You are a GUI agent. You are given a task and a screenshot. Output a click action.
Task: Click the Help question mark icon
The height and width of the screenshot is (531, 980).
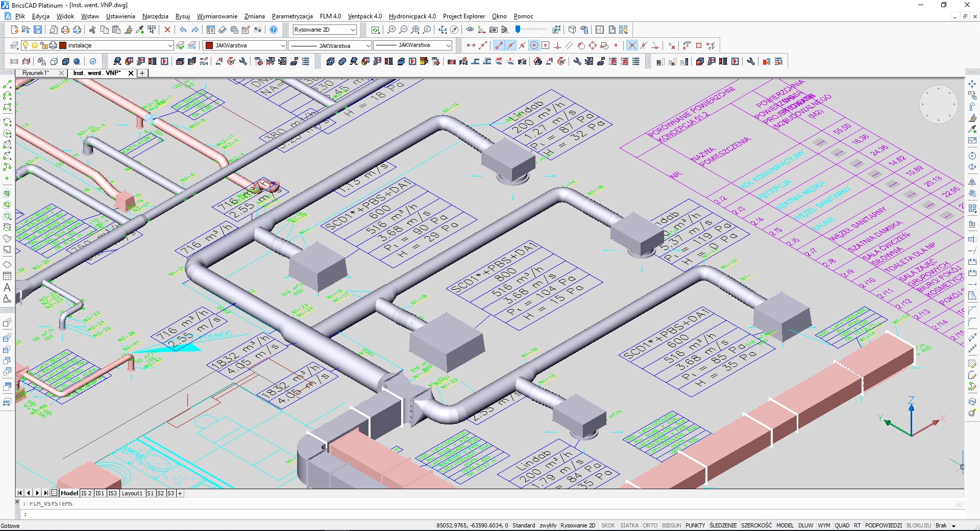click(274, 30)
